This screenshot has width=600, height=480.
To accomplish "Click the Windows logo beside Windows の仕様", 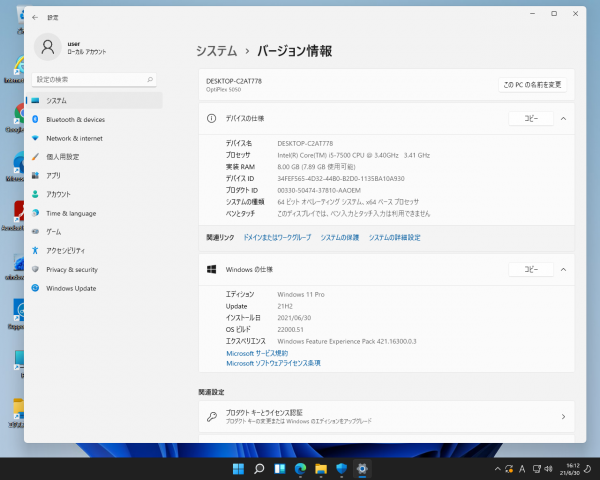I will pyautogui.click(x=211, y=269).
